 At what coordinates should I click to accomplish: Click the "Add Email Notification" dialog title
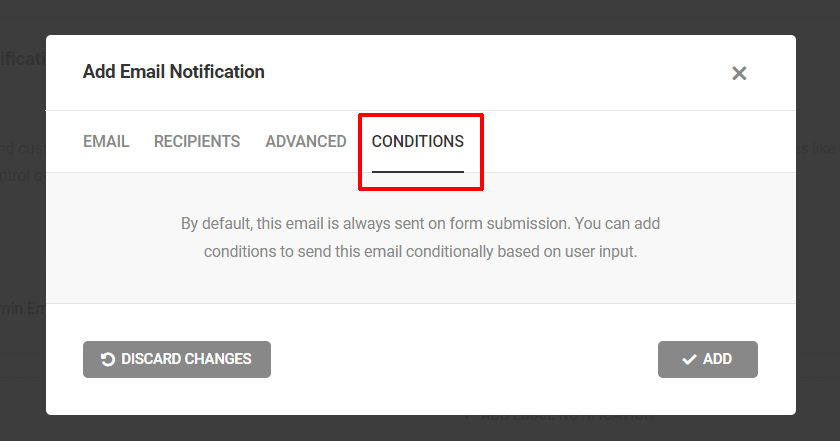coord(174,72)
